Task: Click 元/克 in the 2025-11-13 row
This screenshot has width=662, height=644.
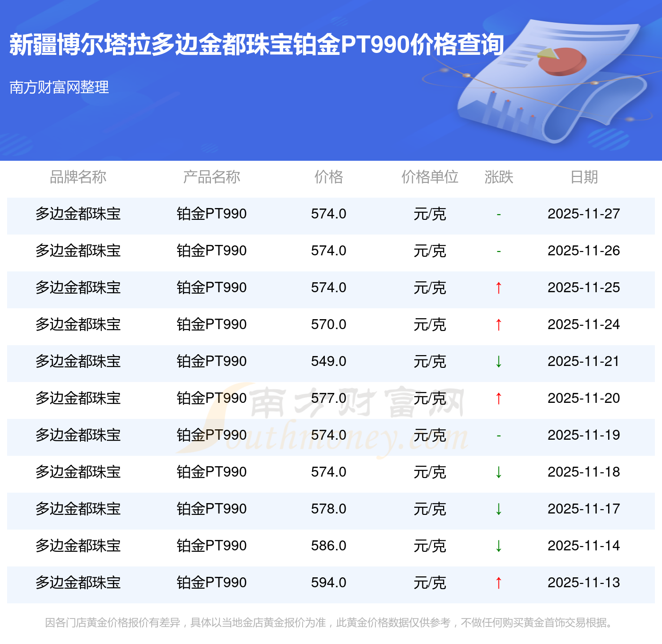Action: point(430,583)
